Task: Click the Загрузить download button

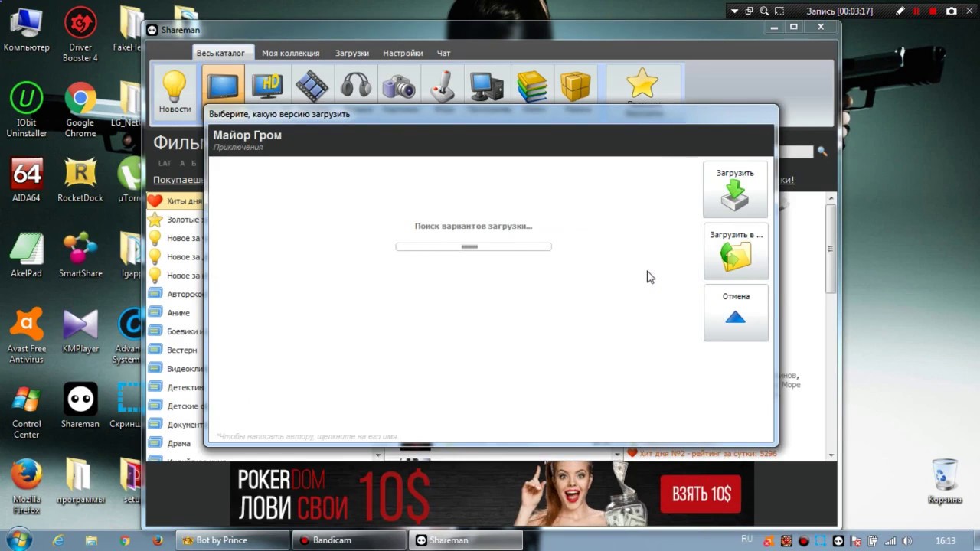Action: click(735, 189)
